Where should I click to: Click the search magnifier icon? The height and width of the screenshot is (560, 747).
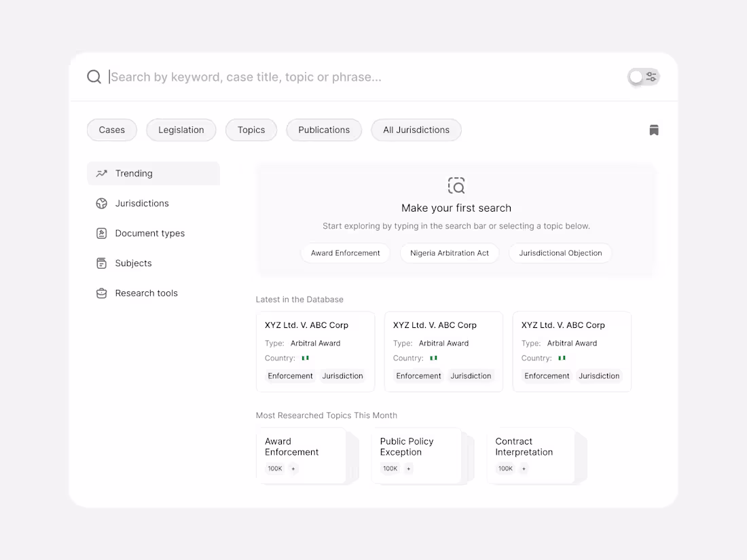[x=94, y=77]
